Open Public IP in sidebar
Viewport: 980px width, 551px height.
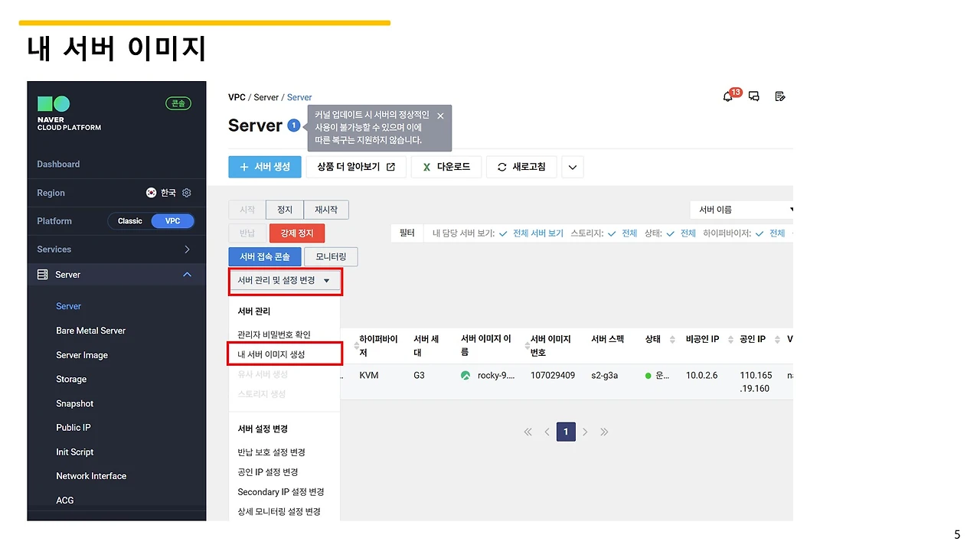click(x=73, y=428)
